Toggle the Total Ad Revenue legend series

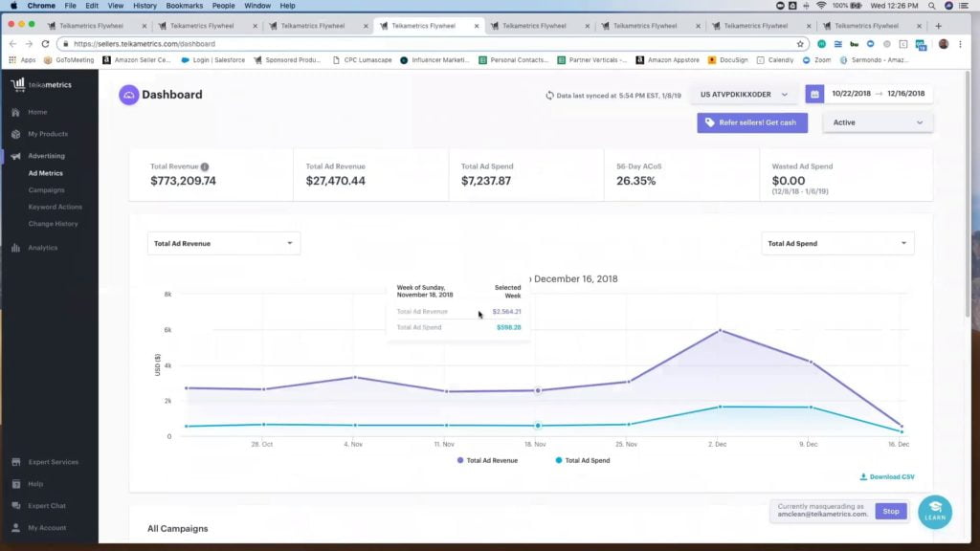click(487, 460)
